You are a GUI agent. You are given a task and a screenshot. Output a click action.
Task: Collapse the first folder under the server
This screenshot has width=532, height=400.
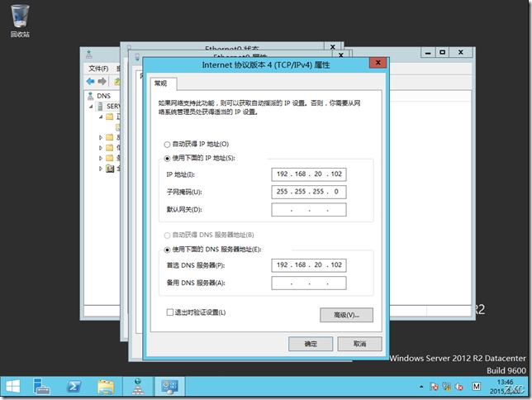pos(101,117)
